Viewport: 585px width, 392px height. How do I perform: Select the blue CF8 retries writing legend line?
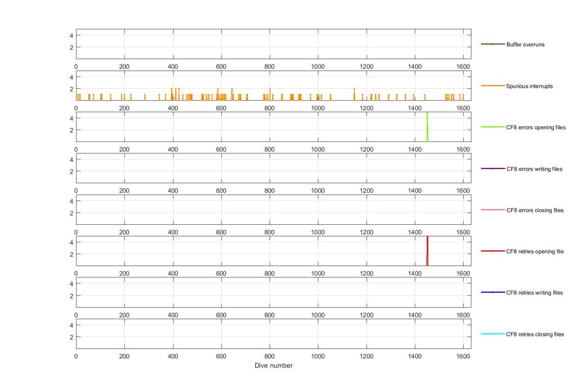click(x=493, y=293)
